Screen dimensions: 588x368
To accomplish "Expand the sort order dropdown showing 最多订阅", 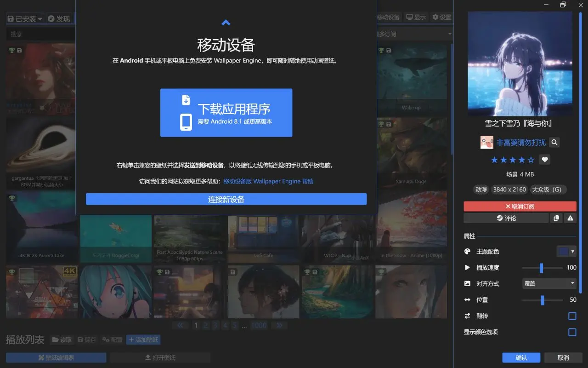I will click(x=414, y=34).
